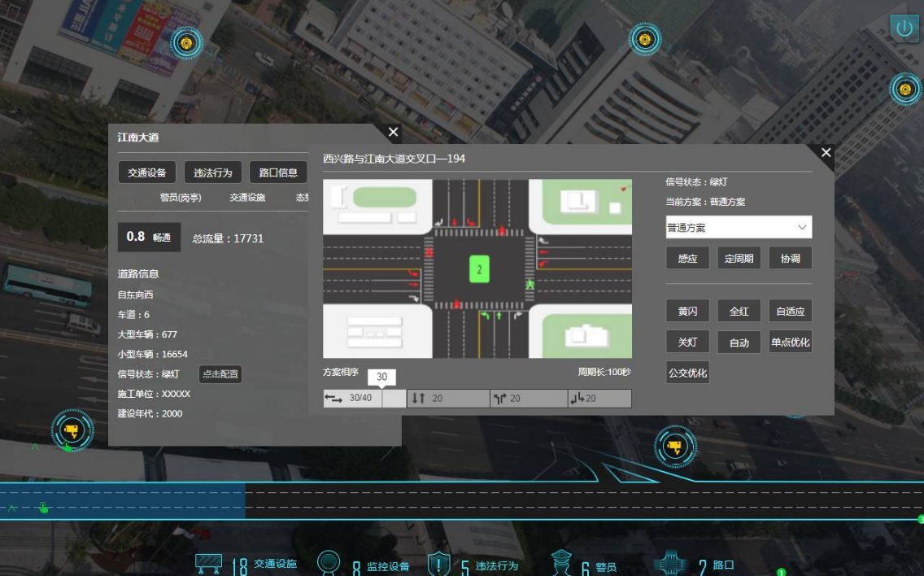Select the yellow map marker over the billboard building
This screenshot has height=576, width=924.
(x=186, y=43)
